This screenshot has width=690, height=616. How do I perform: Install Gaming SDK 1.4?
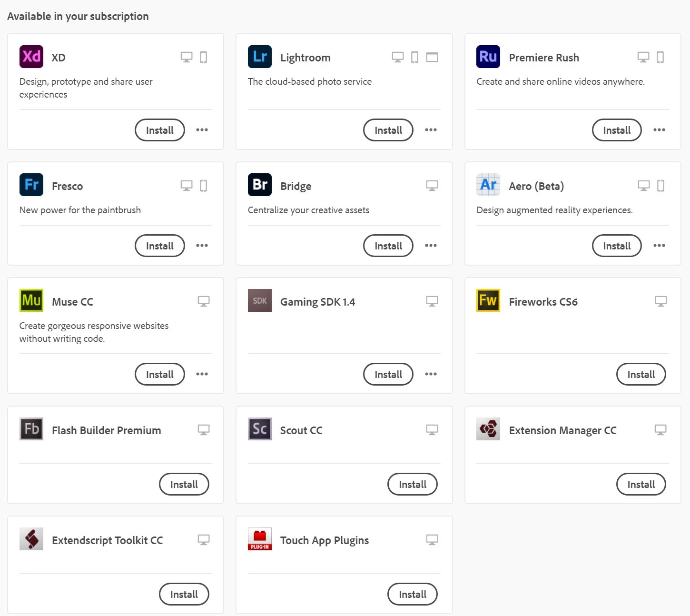[x=388, y=374]
